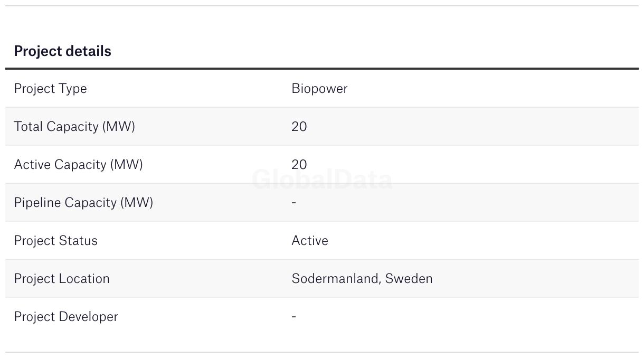Select the Active Capacity (MW) label
This screenshot has width=644, height=358.
coord(78,165)
